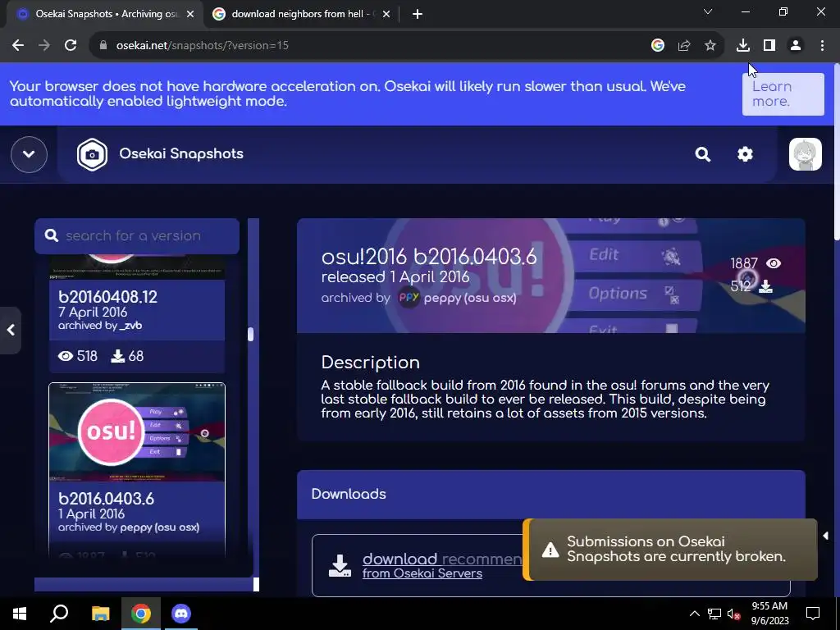Open a new browser tab
Viewport: 840px width, 630px height.
[418, 14]
